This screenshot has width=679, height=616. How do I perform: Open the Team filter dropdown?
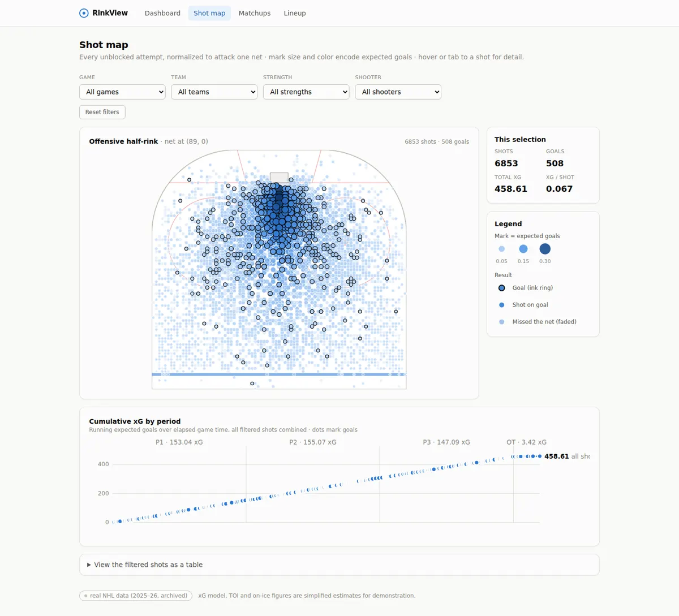click(x=214, y=92)
